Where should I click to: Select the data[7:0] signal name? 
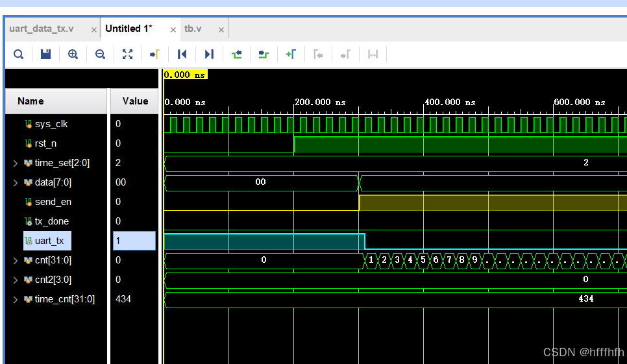[x=53, y=182]
